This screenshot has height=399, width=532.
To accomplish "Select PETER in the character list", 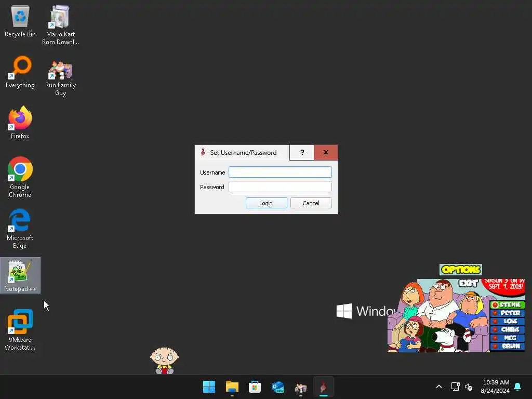I will pos(508,313).
